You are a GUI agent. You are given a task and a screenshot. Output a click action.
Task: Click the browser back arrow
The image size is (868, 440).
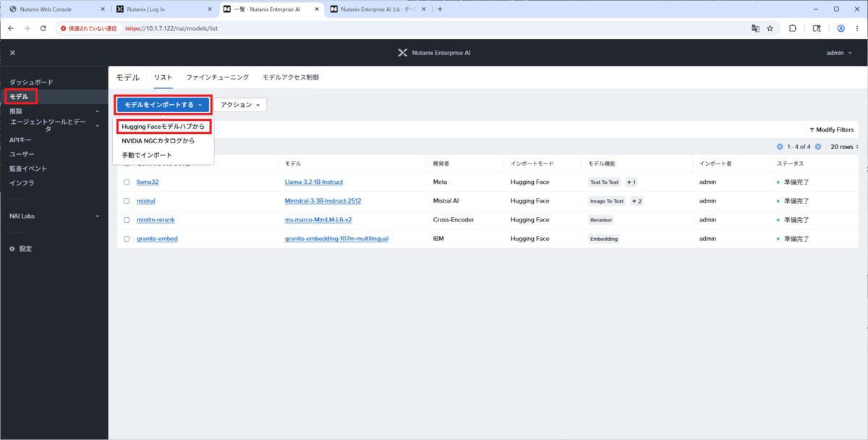point(11,28)
